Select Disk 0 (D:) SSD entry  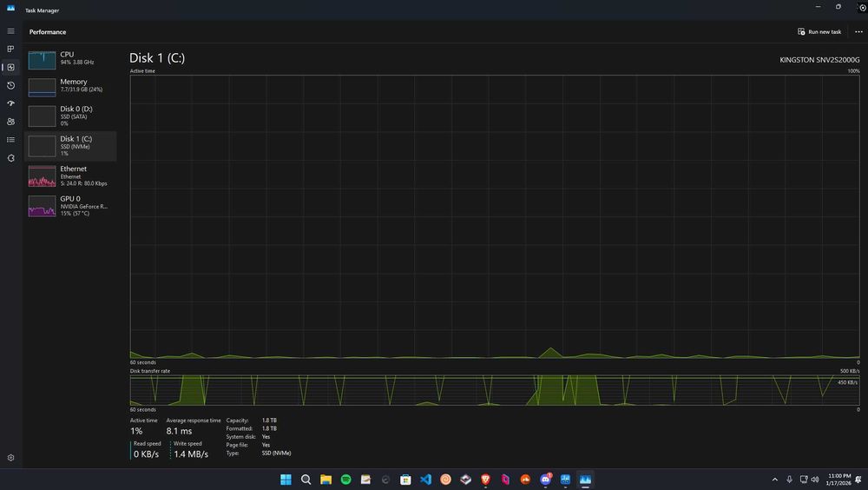click(x=70, y=116)
